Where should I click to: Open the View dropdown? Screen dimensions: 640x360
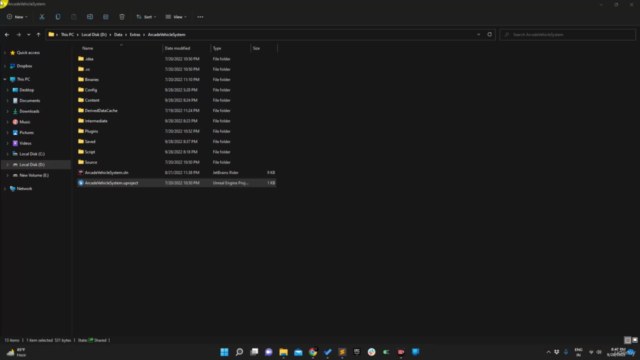(176, 17)
